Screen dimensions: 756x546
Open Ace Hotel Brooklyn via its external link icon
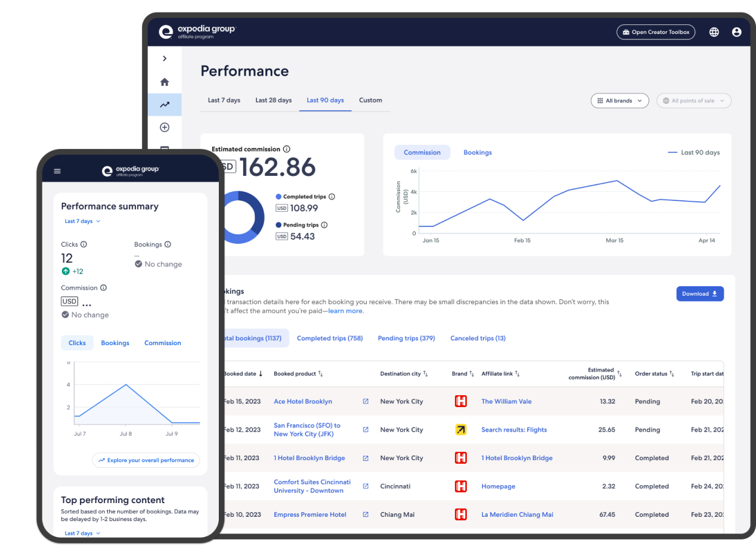pyautogui.click(x=365, y=401)
